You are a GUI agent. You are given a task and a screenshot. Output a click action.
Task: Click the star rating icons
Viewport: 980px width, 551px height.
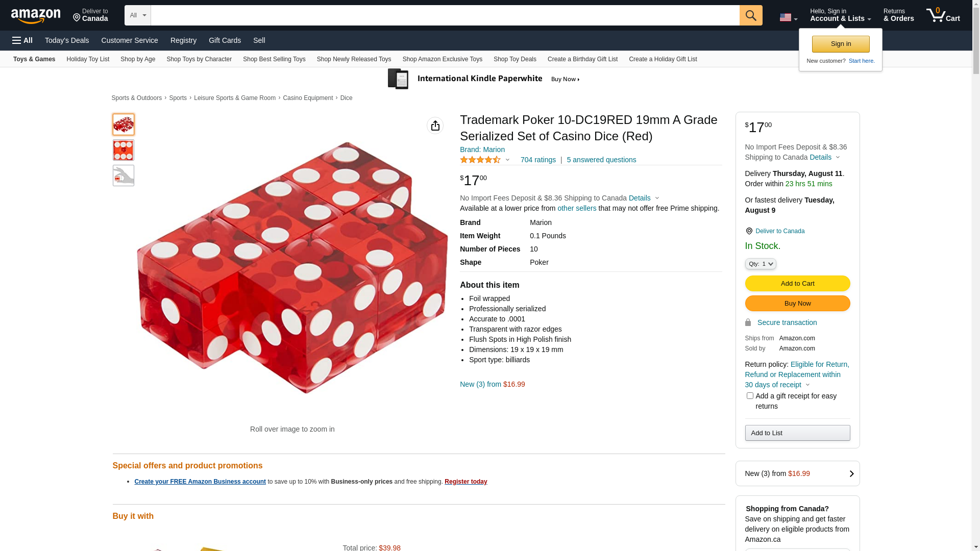[480, 160]
